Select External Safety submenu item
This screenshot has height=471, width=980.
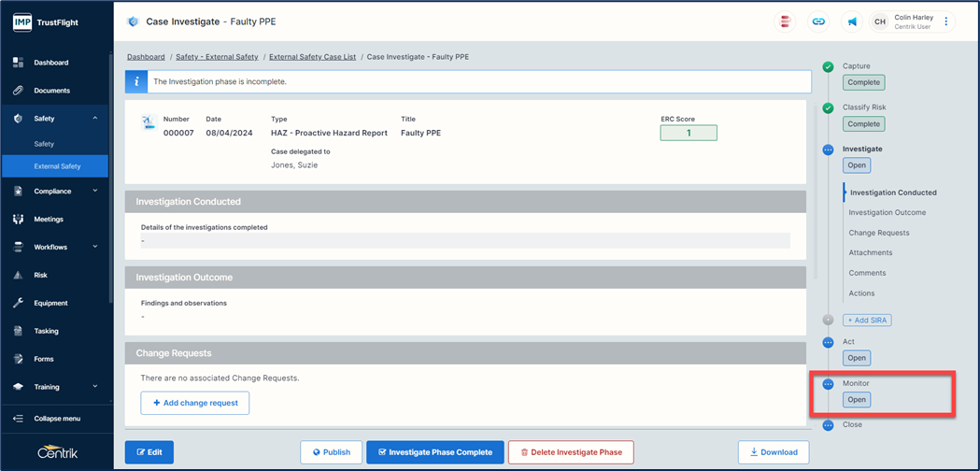coord(57,166)
